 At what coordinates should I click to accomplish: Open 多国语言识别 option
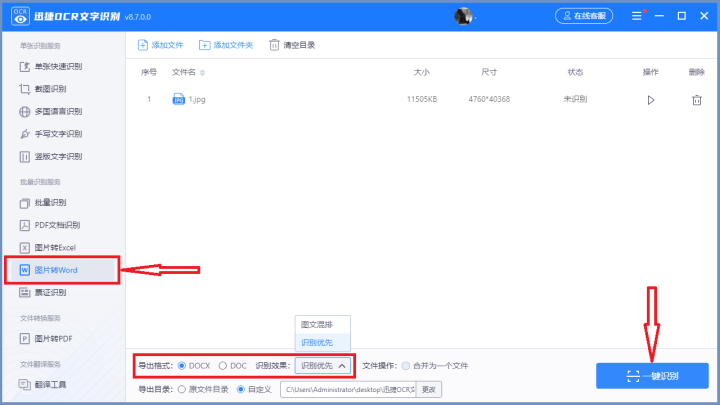coord(51,112)
